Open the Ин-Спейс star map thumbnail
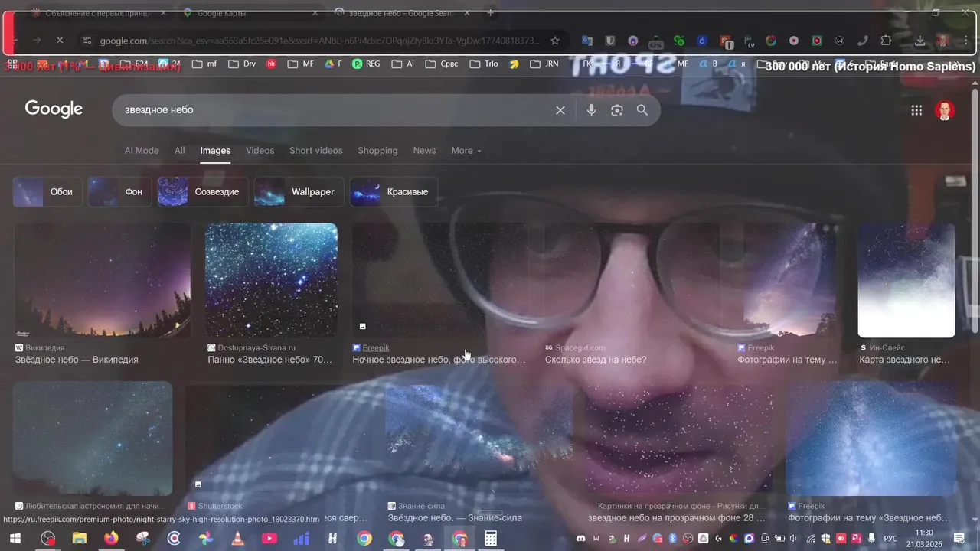The height and width of the screenshot is (551, 980). coord(906,280)
